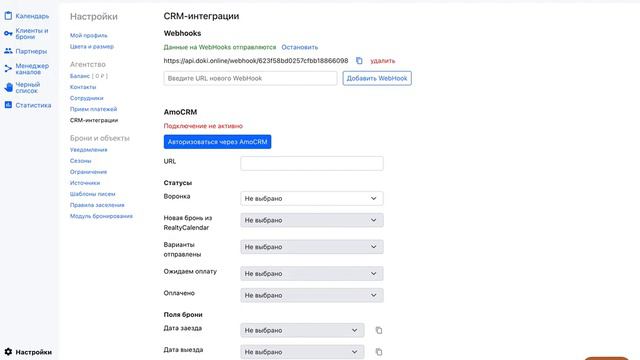
Task: Copy the webhook URL with the copy icon
Action: (359, 60)
